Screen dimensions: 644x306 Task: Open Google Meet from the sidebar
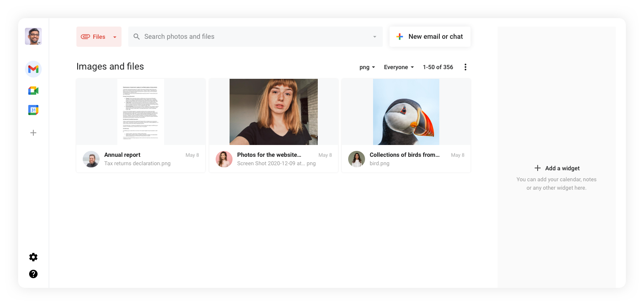pyautogui.click(x=33, y=90)
